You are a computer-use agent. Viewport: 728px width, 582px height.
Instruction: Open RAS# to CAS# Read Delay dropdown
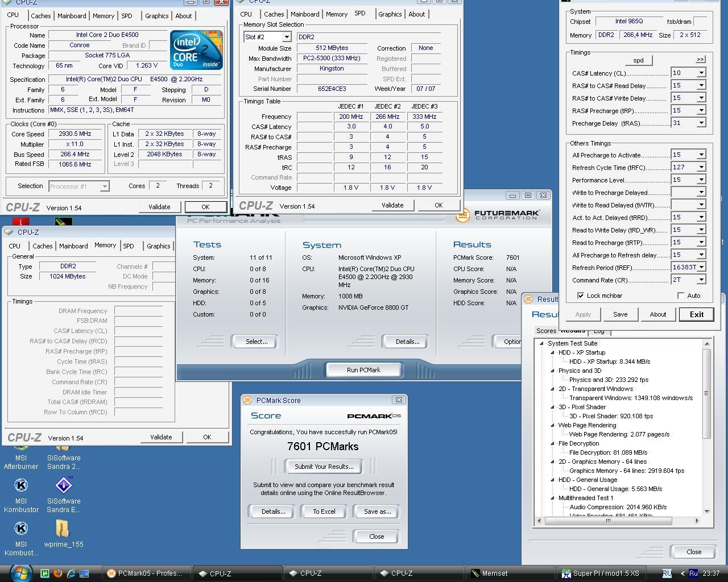pos(701,85)
